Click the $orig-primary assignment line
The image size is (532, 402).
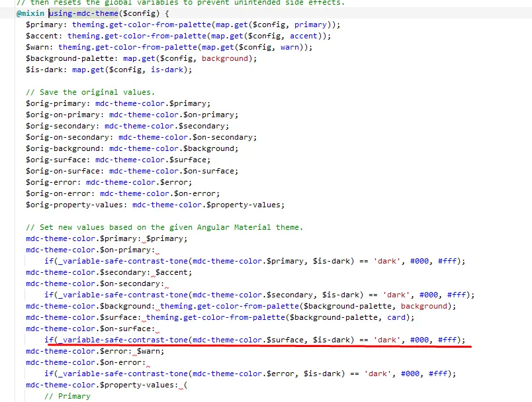118,103
